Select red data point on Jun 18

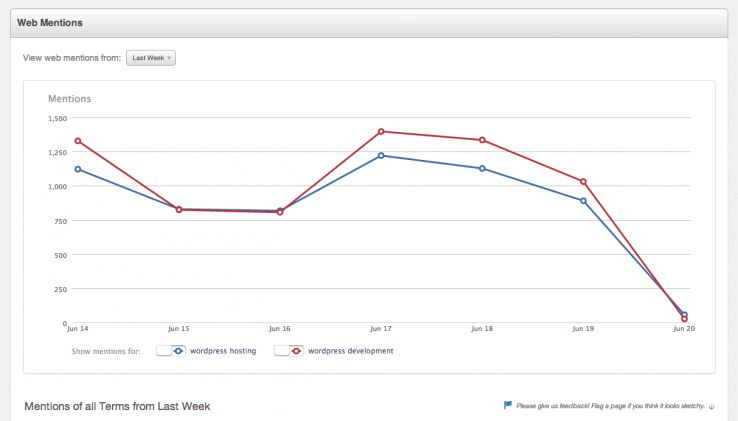point(482,140)
